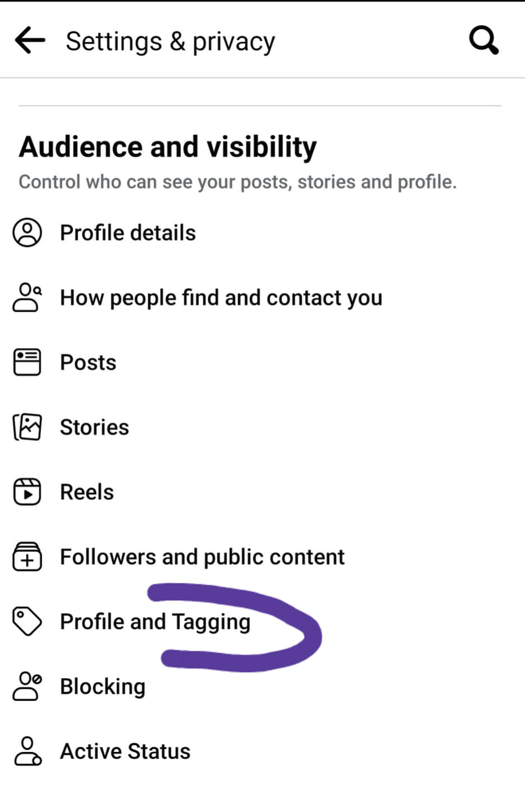Tap the Active Status person icon
This screenshot has height=812, width=525.
click(x=27, y=751)
